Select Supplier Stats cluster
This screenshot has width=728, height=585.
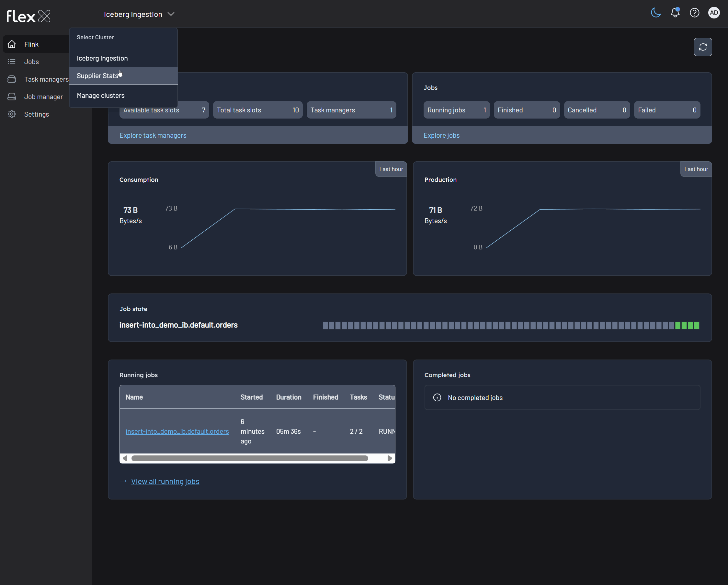click(x=97, y=76)
